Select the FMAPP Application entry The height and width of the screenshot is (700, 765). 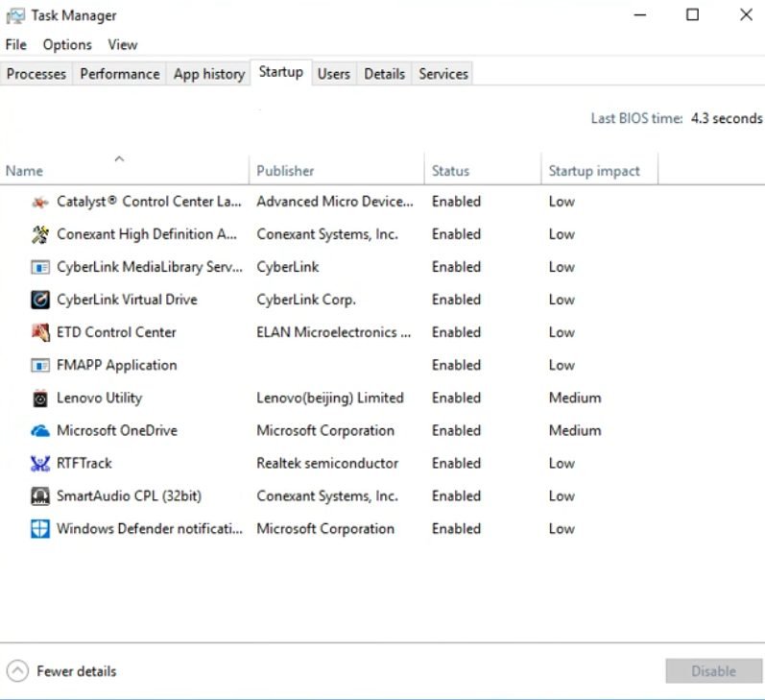tap(116, 365)
